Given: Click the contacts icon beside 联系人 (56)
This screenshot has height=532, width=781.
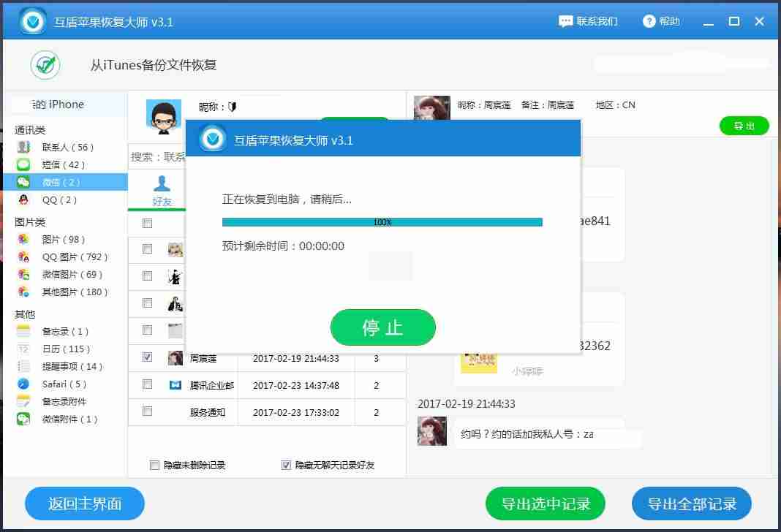Looking at the screenshot, I should 23,147.
